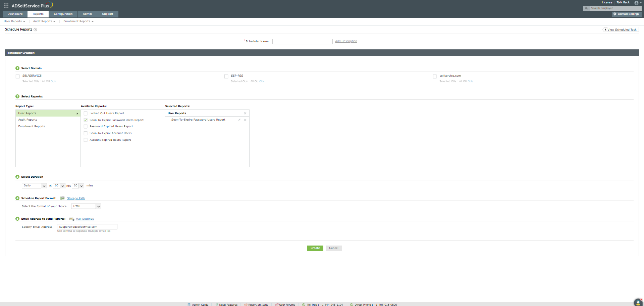Click the search icon beside Search Employee
The image size is (644, 306).
(x=586, y=8)
